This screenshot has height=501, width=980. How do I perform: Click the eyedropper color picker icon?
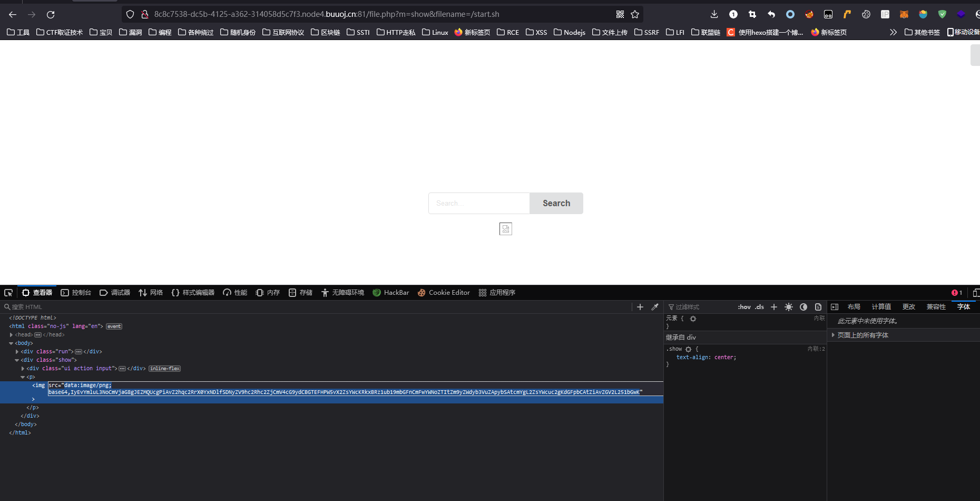click(655, 307)
